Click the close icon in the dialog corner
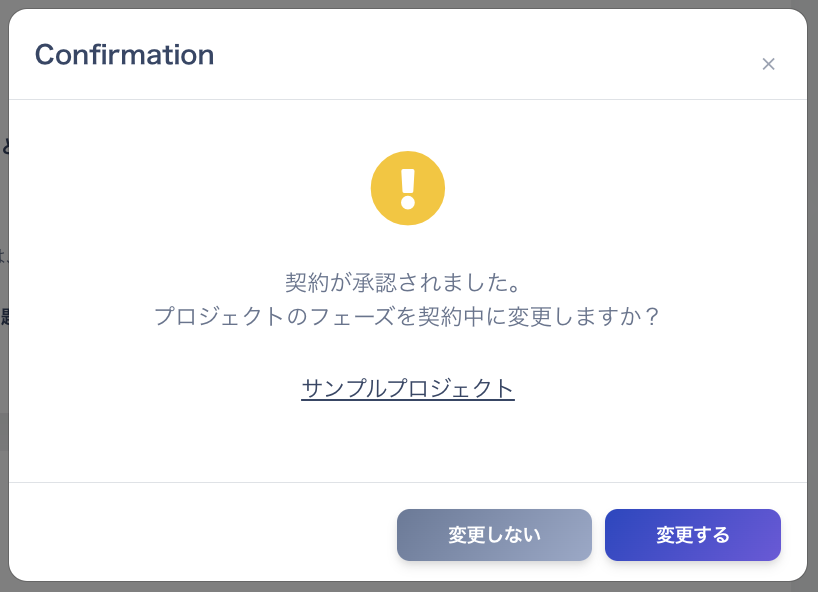The image size is (818, 592). (x=768, y=64)
